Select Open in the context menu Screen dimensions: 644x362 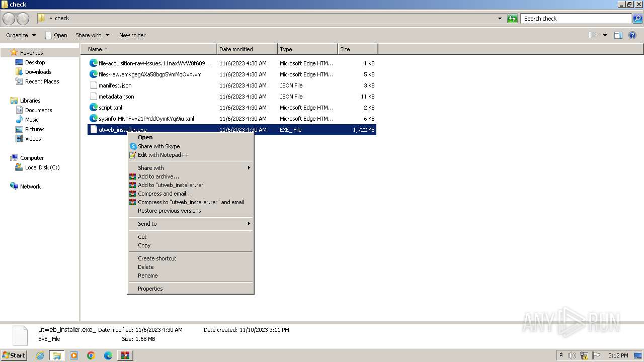190,137
